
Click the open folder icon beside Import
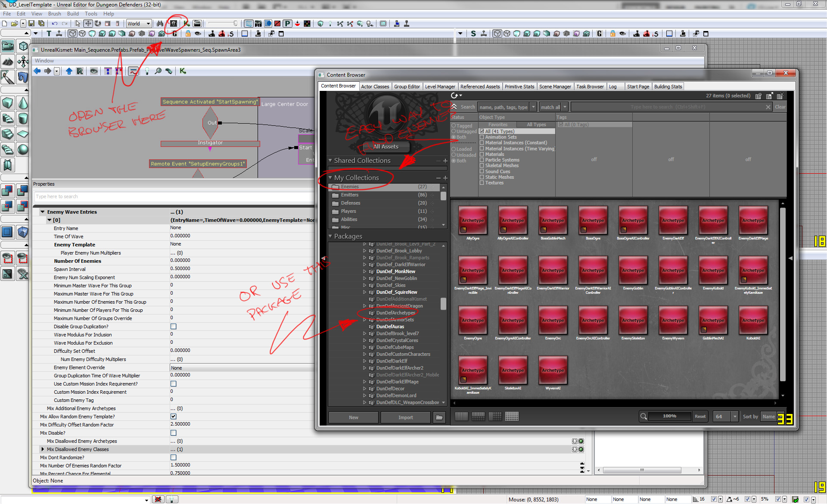point(439,417)
